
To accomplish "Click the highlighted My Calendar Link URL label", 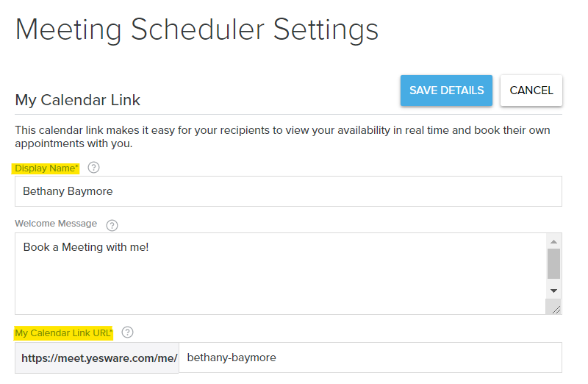I will [63, 333].
